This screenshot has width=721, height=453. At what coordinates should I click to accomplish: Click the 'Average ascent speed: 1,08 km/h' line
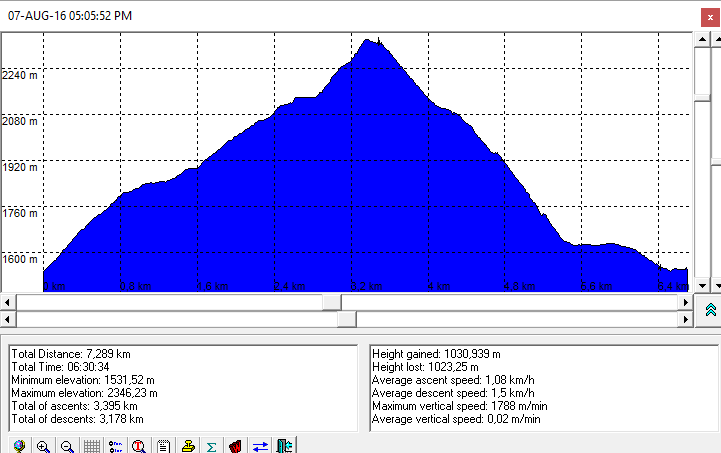453,380
